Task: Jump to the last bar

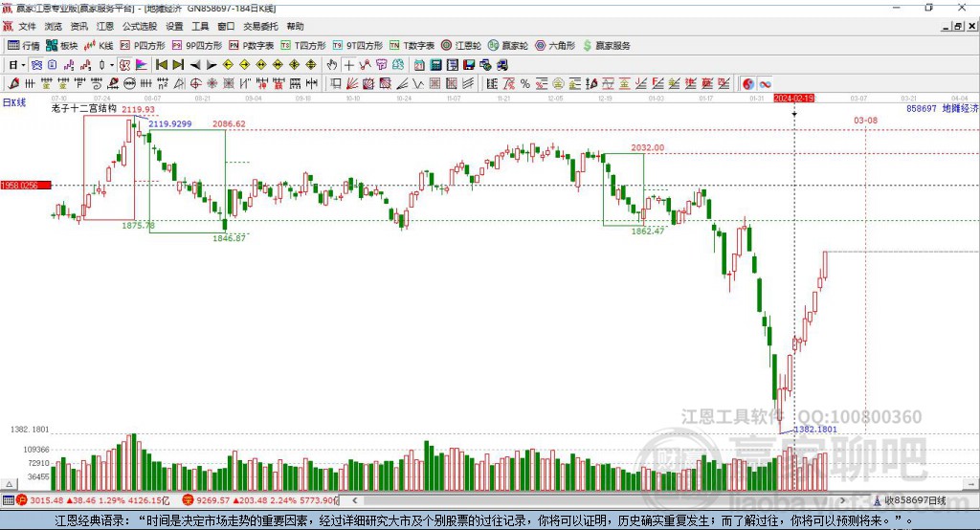Action: [x=178, y=65]
